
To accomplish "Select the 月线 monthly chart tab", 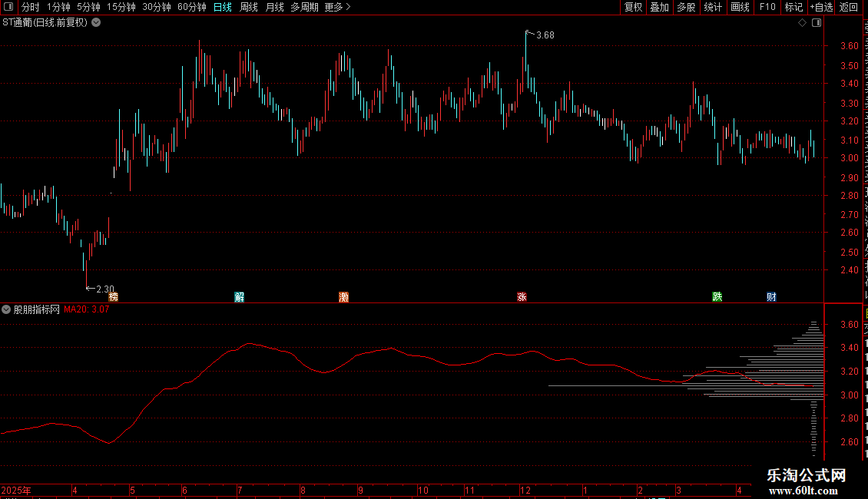I will [274, 7].
